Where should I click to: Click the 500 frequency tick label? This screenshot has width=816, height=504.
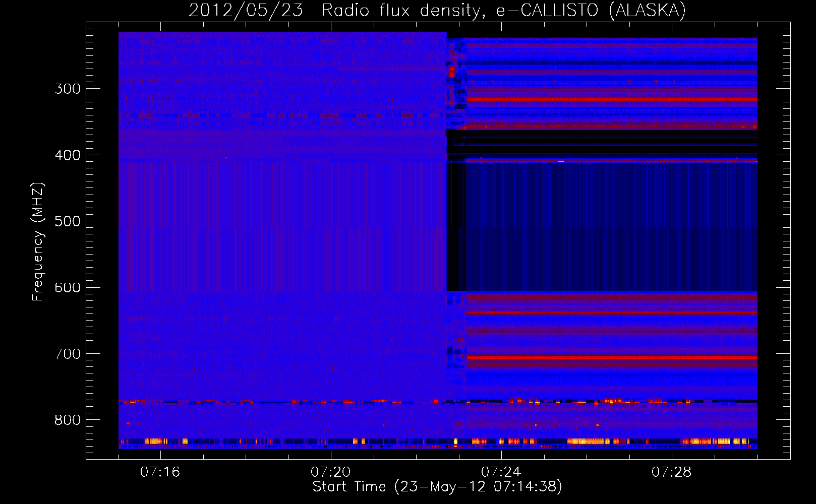68,221
